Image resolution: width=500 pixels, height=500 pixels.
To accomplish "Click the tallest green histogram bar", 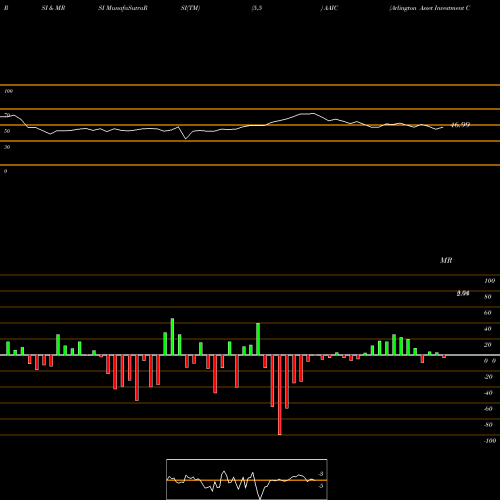I will pyautogui.click(x=172, y=337).
